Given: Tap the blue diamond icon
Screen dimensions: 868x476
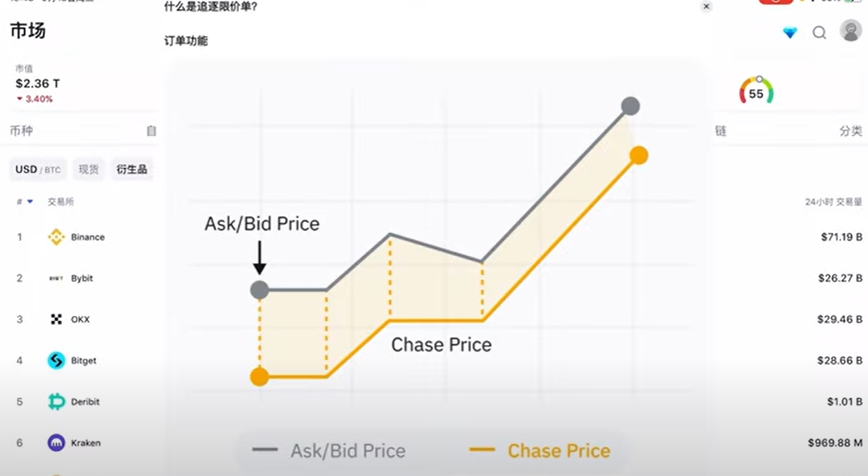Looking at the screenshot, I should tap(790, 33).
